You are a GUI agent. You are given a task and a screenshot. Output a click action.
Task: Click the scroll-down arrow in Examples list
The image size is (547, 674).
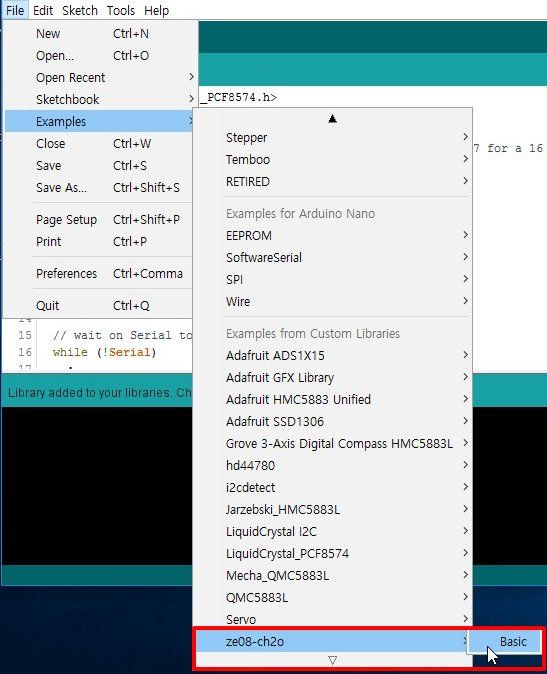pos(332,659)
